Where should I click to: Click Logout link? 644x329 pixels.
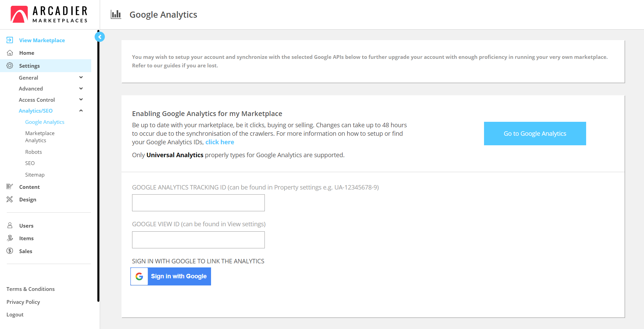click(x=15, y=314)
